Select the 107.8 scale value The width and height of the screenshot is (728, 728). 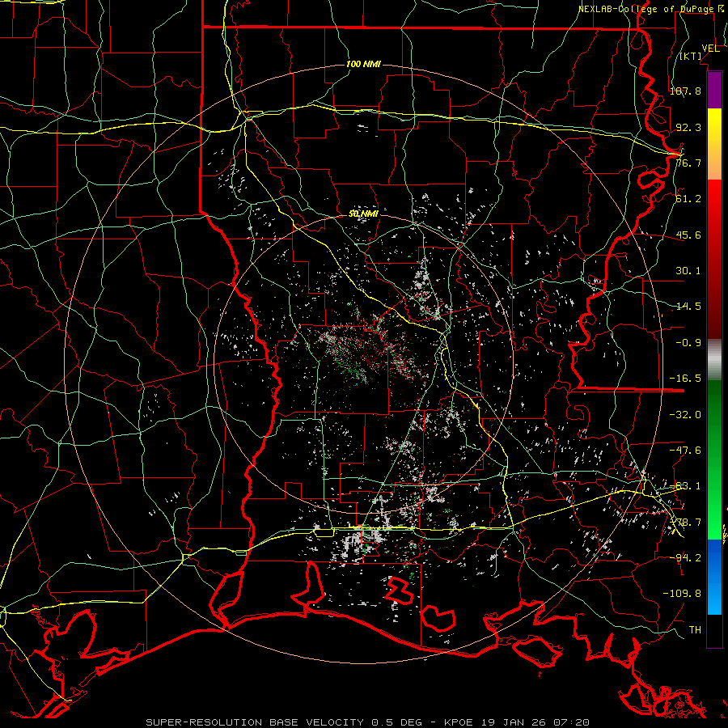pos(685,91)
